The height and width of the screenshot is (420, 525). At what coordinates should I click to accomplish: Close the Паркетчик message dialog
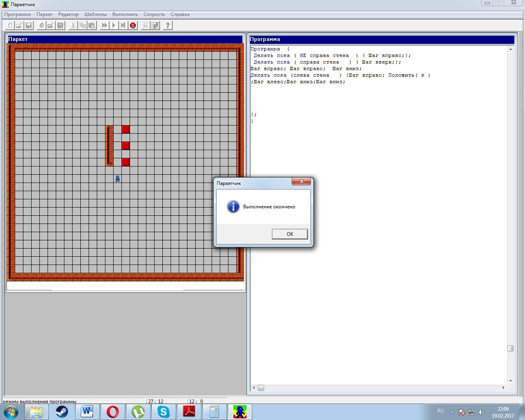[x=301, y=181]
